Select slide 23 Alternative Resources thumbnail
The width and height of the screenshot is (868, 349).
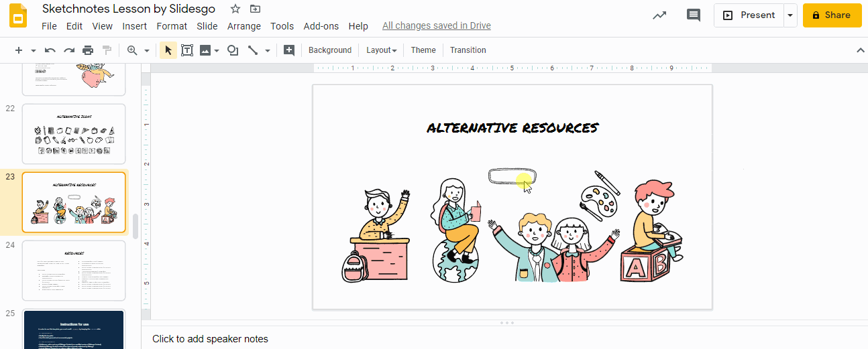point(74,202)
